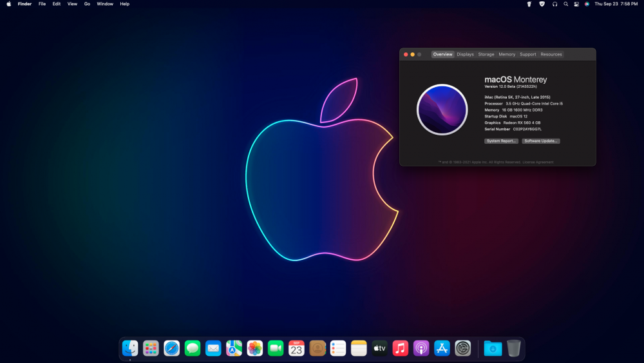
Task: Open the Go menu
Action: (x=87, y=4)
